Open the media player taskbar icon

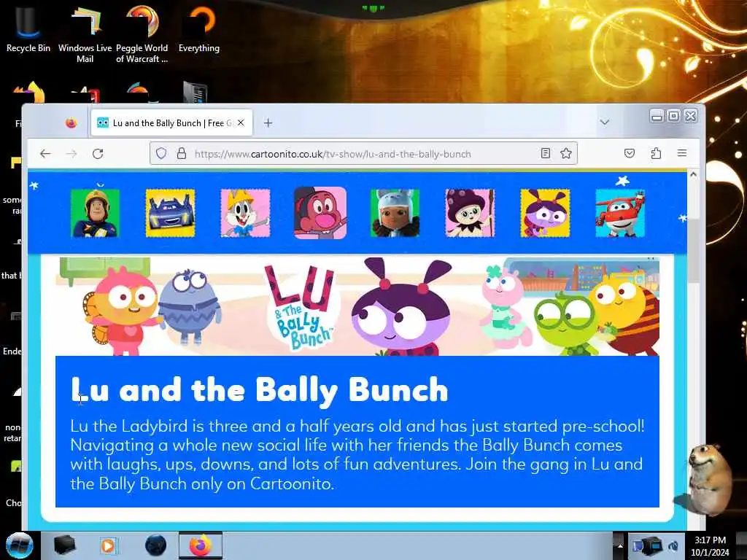109,545
